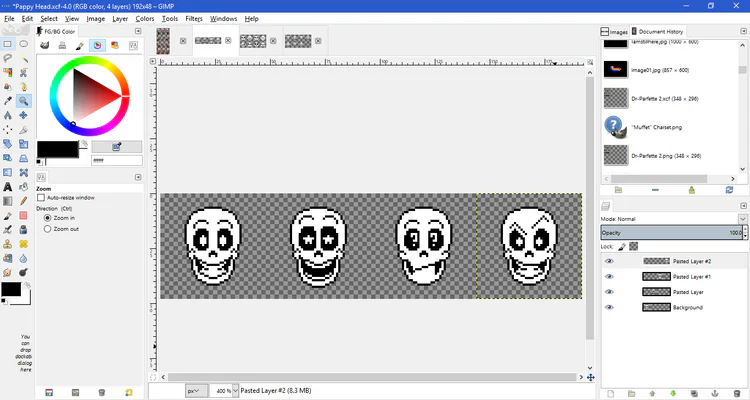
Task: Choose the Zoom out radio option
Action: (x=47, y=229)
